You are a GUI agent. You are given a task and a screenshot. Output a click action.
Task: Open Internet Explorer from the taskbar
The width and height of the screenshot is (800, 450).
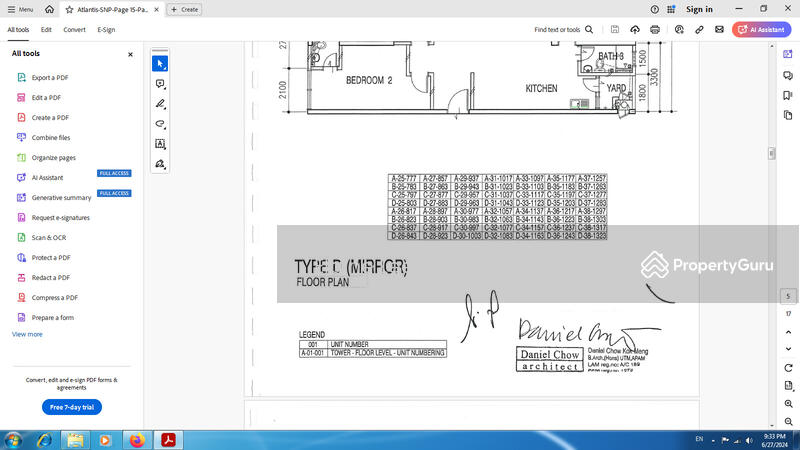[44, 440]
